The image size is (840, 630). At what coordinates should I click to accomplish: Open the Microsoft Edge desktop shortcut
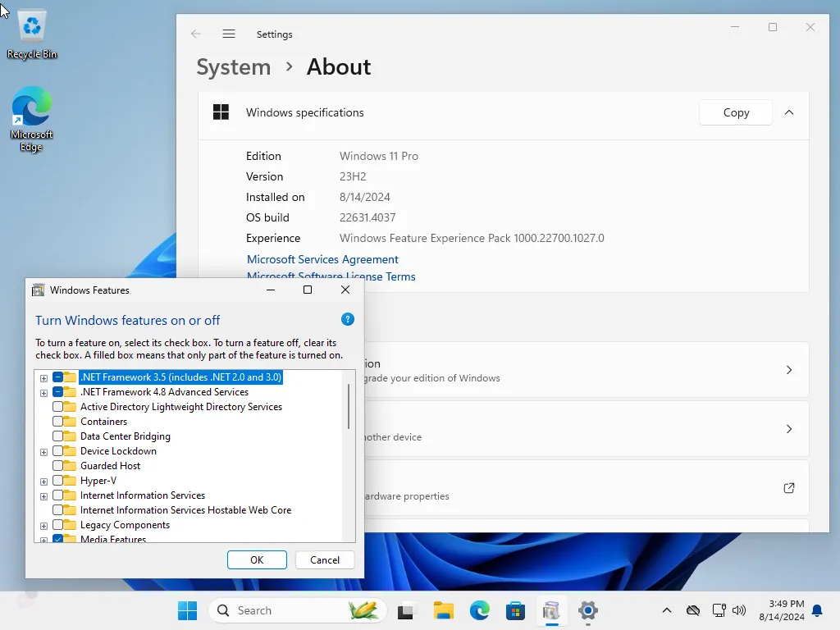click(x=32, y=119)
